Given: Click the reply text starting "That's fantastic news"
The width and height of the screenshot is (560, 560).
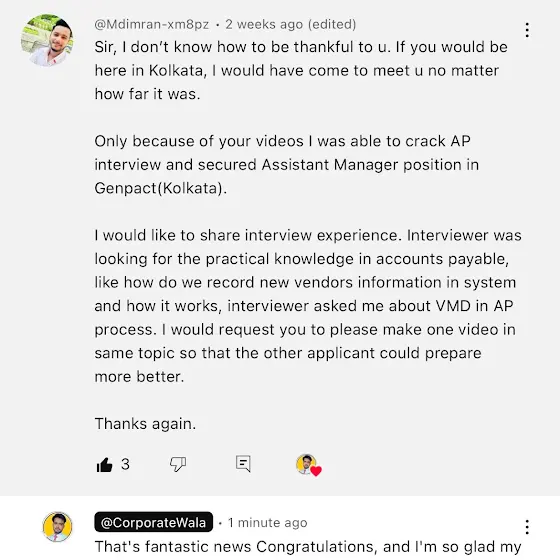Looking at the screenshot, I should pyautogui.click(x=308, y=547).
